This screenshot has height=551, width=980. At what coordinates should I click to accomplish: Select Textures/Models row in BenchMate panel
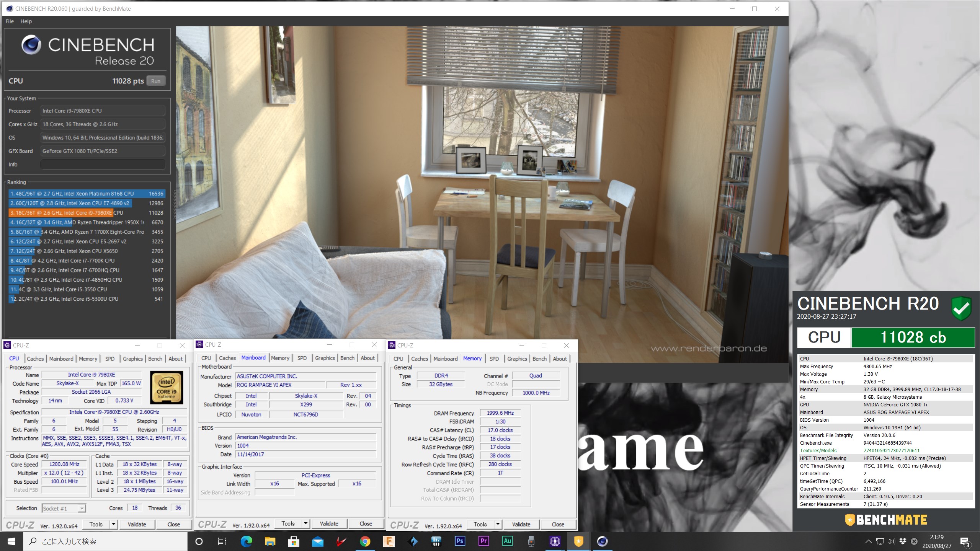[x=885, y=450]
